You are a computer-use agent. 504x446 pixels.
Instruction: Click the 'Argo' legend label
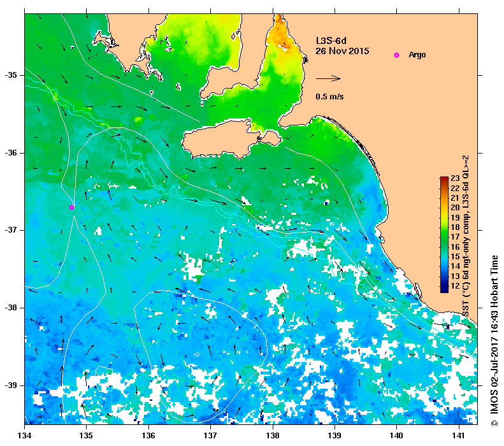point(417,55)
